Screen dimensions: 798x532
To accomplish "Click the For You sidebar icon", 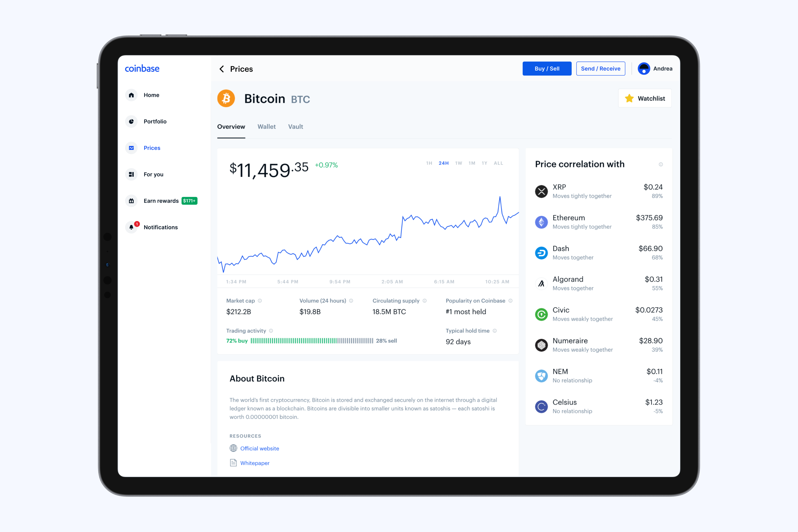I will (131, 174).
